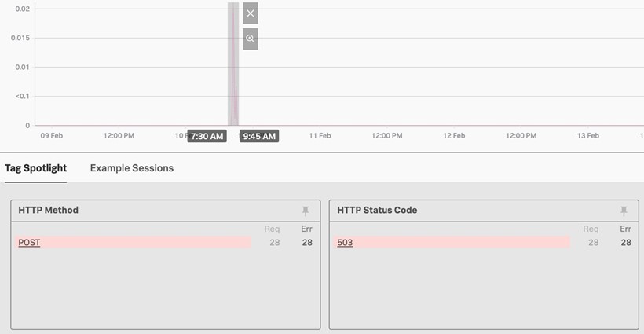The image size is (644, 334).
Task: Select the 9:45 AM end time marker
Action: click(x=259, y=136)
